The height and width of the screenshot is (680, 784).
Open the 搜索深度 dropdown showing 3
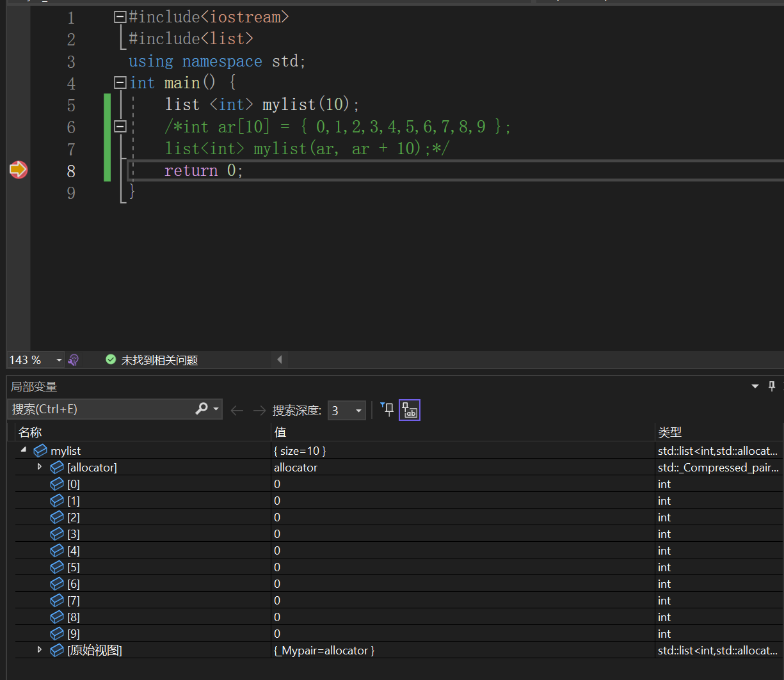346,410
